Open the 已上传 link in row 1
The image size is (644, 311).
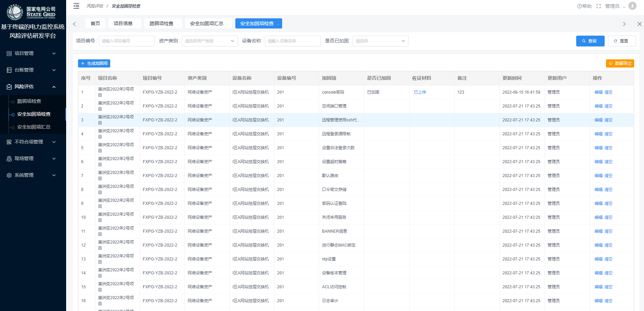[420, 92]
